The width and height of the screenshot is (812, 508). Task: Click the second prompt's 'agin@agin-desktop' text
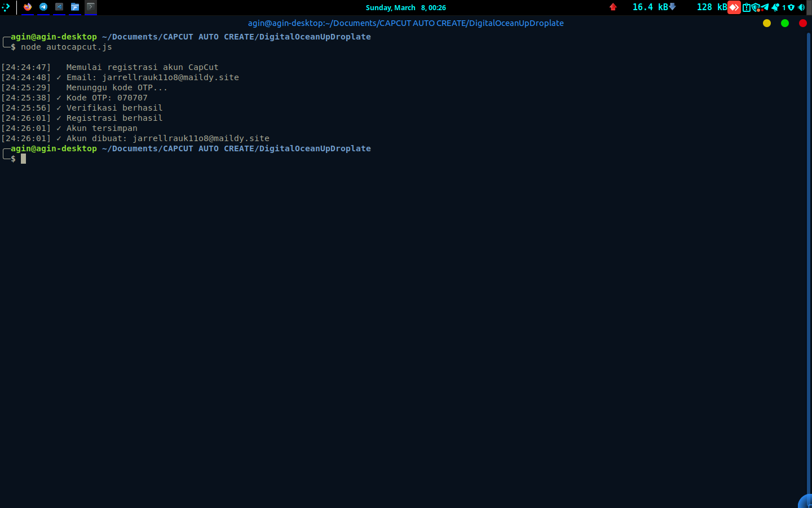[x=54, y=148]
